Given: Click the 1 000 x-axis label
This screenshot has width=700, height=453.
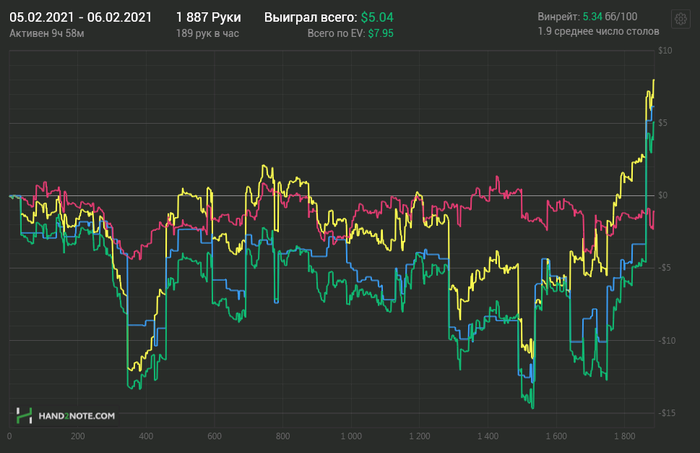Looking at the screenshot, I should point(351,436).
